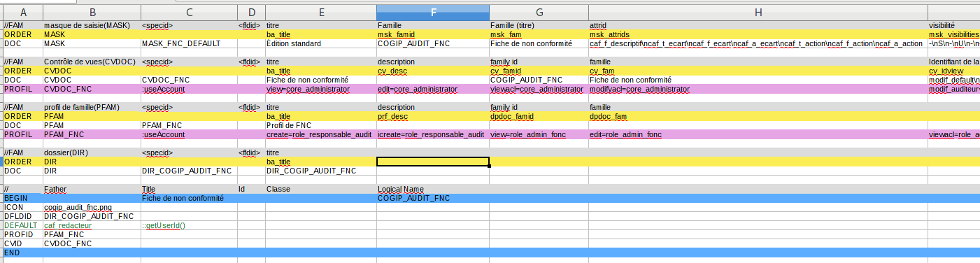Select the cogip_audit_fnc.png cell
Viewport: 980px width, 263px height.
point(91,207)
